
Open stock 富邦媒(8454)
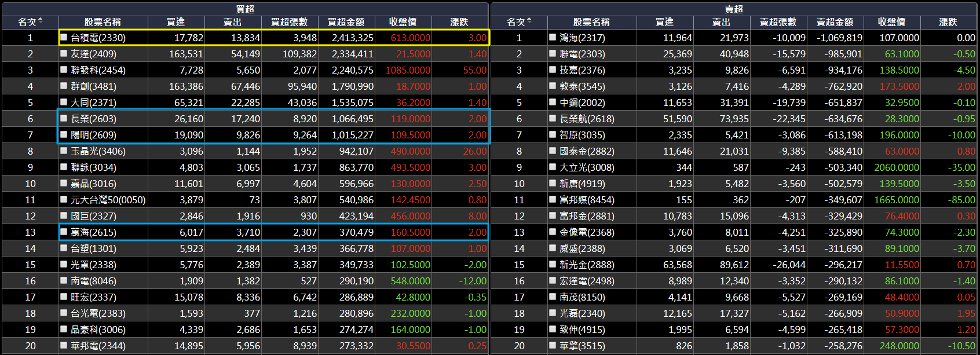tap(587, 200)
